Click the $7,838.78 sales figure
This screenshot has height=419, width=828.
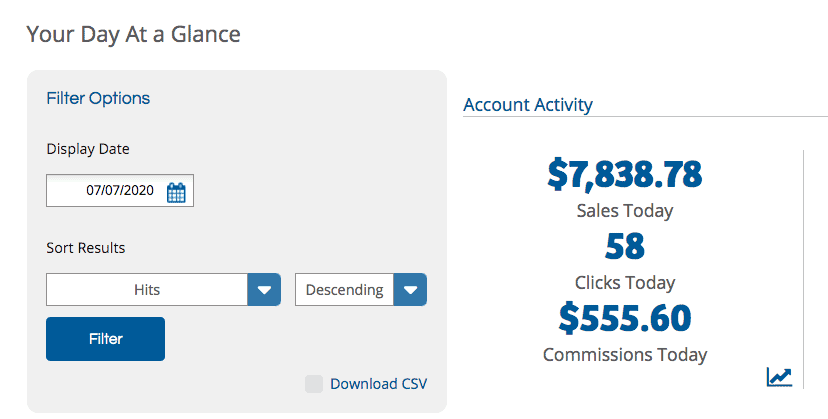[x=624, y=174]
